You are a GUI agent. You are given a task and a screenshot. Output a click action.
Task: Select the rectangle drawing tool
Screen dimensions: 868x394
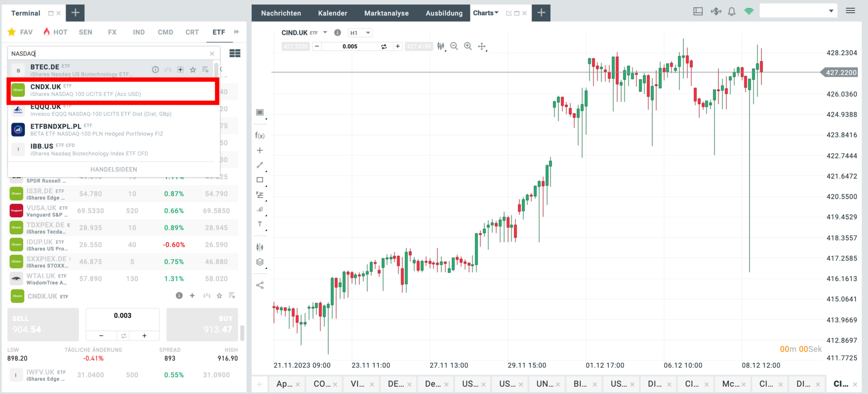(x=260, y=180)
